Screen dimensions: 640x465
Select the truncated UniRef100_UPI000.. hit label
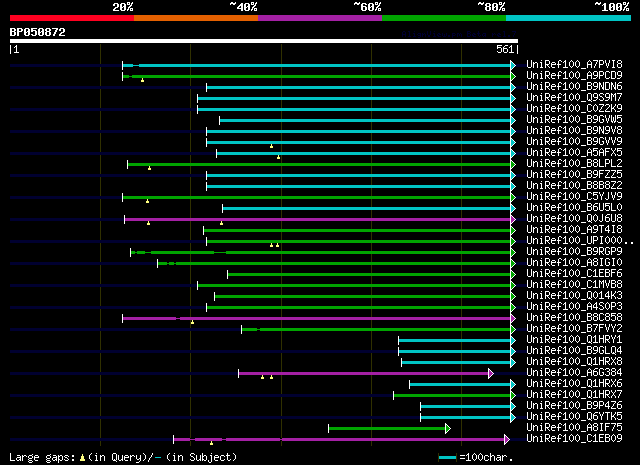coord(580,241)
